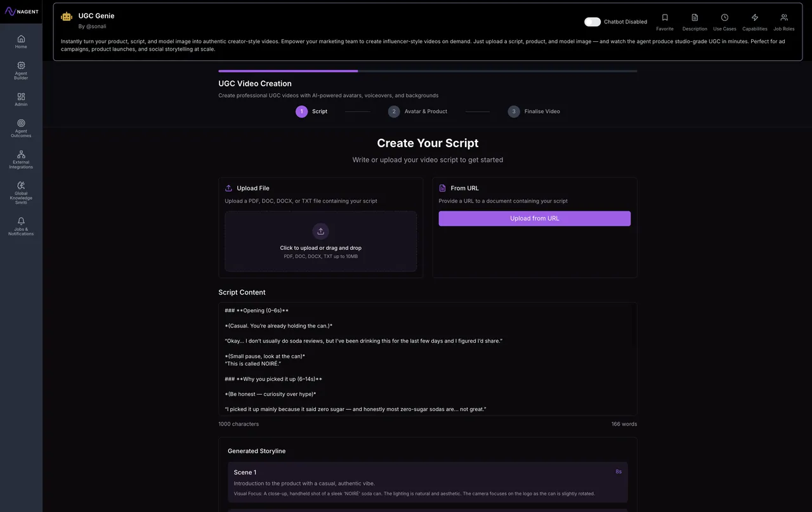Open Agent Builder in sidebar

21,69
